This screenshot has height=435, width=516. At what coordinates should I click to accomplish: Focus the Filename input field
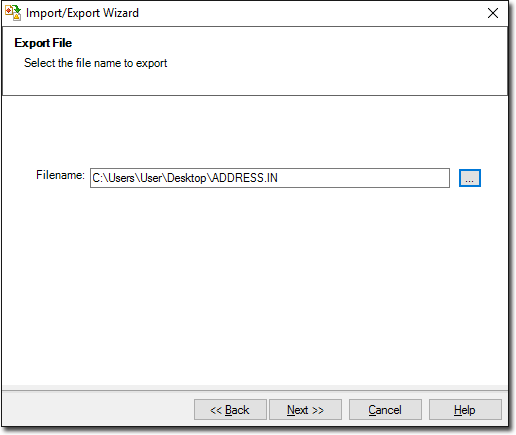click(270, 178)
